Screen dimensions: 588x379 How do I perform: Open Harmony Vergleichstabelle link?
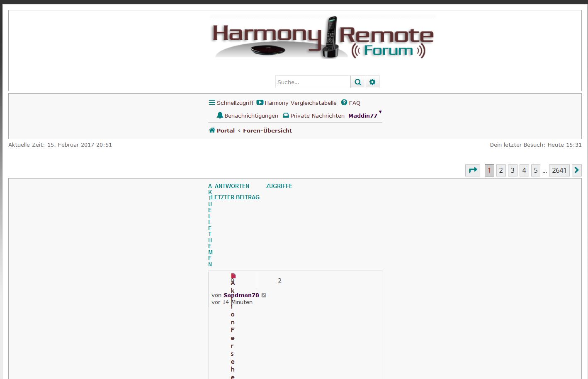click(x=300, y=103)
